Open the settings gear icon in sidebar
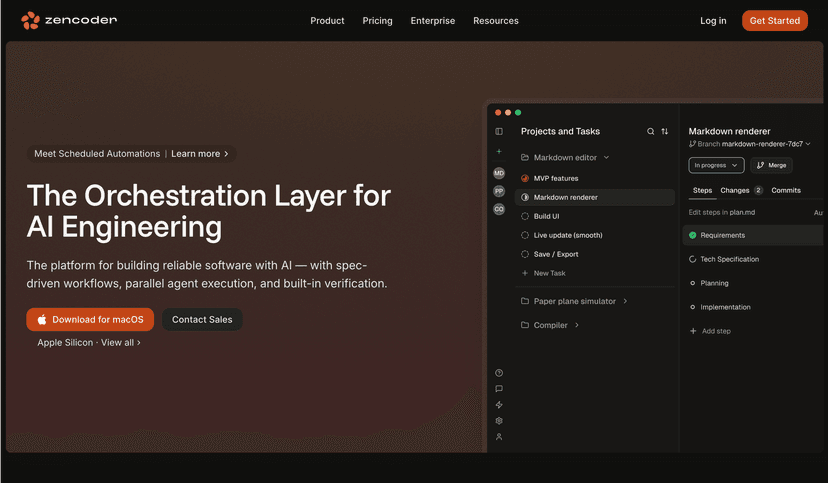This screenshot has width=828, height=483. [x=499, y=421]
